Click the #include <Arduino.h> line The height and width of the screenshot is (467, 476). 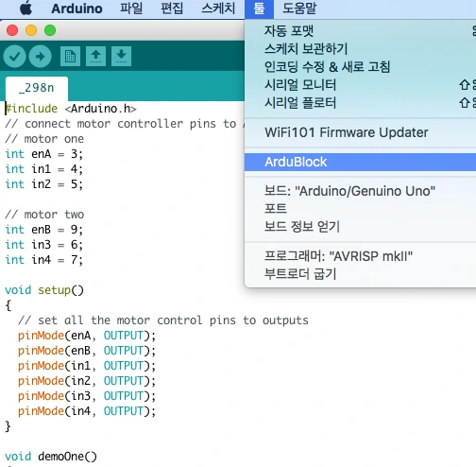71,109
